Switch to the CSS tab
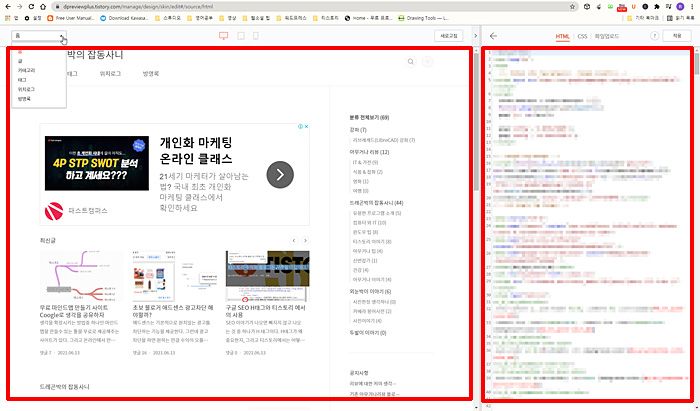 click(x=582, y=36)
